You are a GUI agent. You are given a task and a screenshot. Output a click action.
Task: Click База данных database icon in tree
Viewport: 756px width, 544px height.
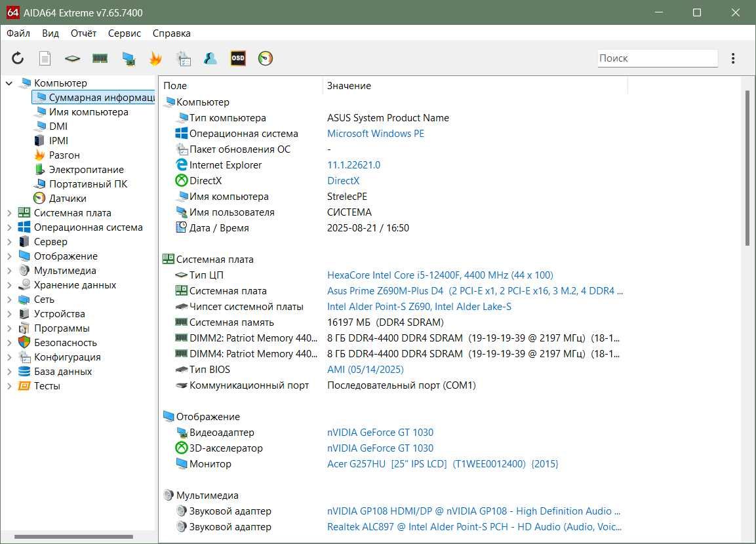(24, 371)
